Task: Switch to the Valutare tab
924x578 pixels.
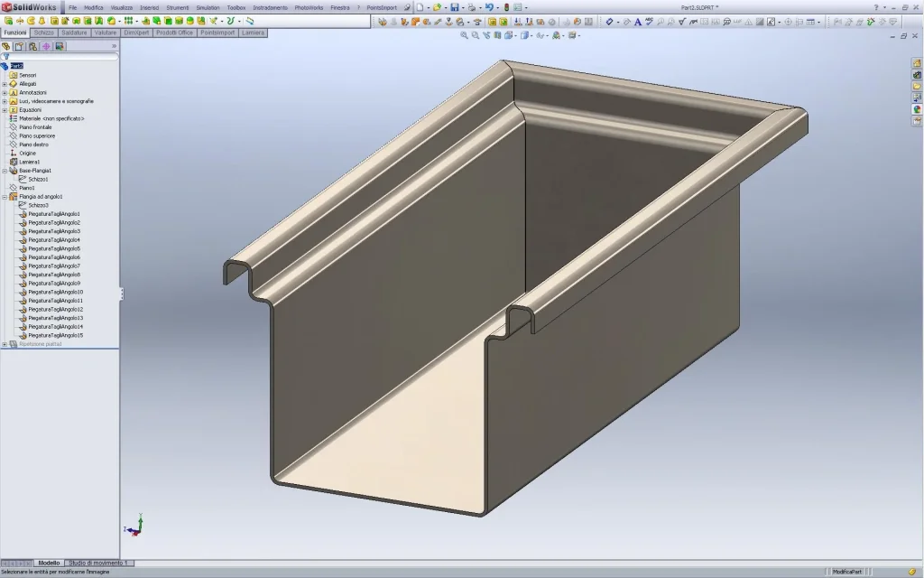Action: 106,33
